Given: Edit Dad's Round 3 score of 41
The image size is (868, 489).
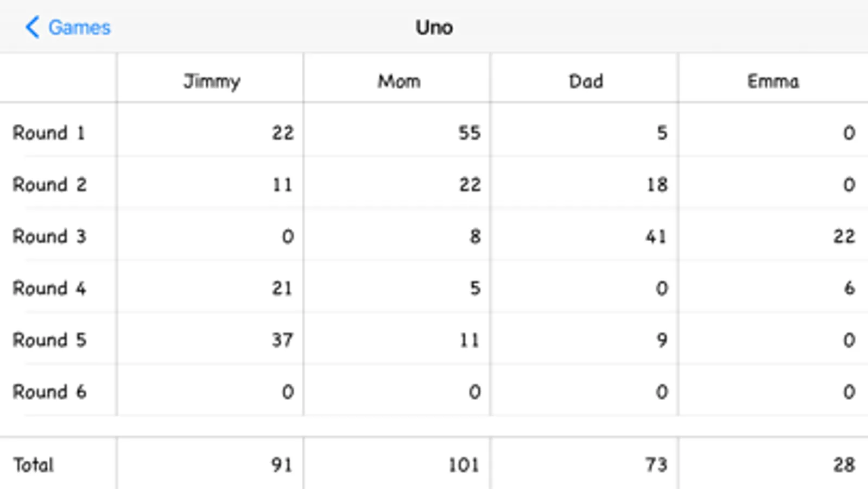Looking at the screenshot, I should (x=656, y=236).
